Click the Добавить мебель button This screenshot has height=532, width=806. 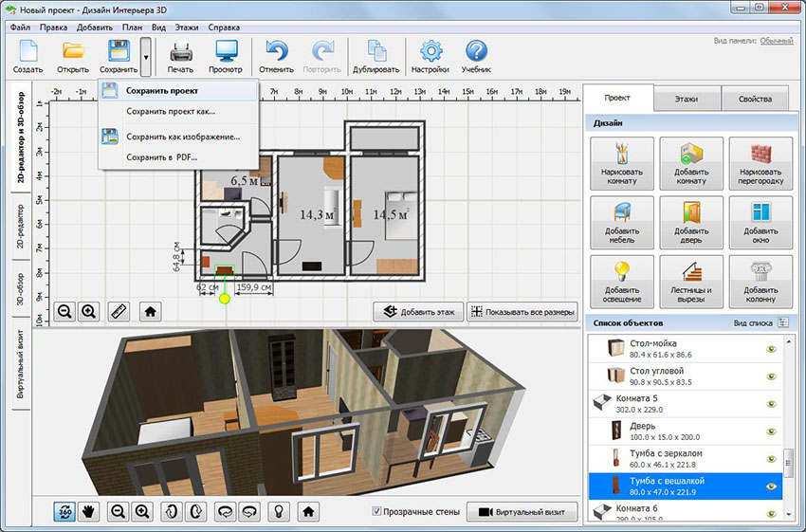click(622, 223)
